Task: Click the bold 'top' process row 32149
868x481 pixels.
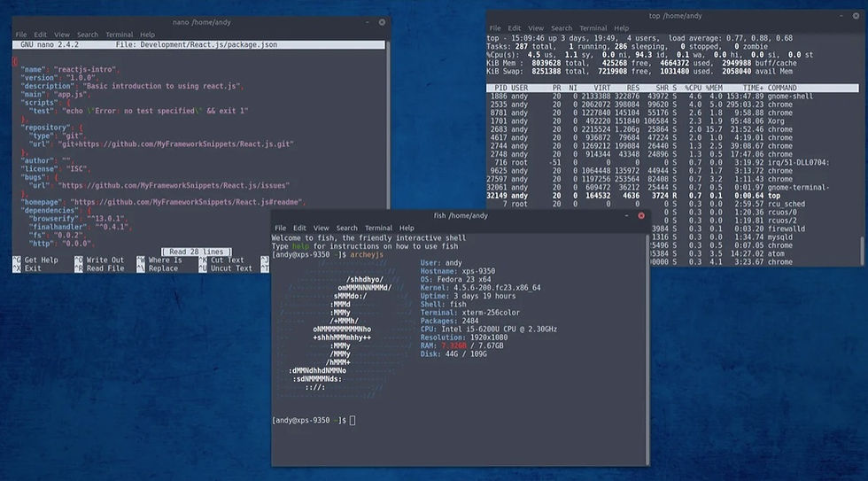Action: click(672, 196)
